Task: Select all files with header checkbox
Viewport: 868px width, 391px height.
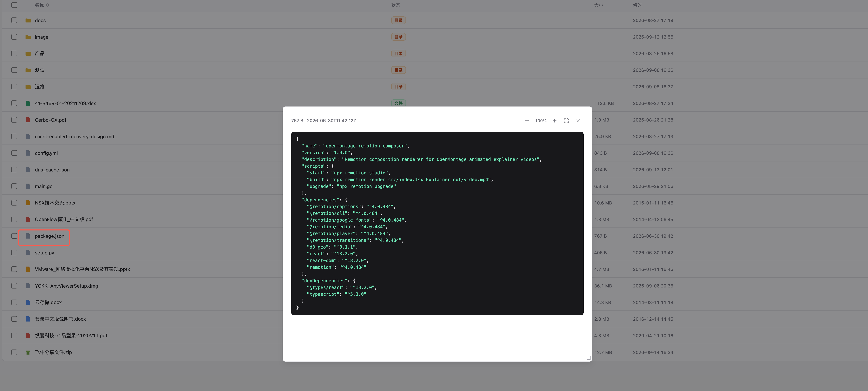Action: 14,5
